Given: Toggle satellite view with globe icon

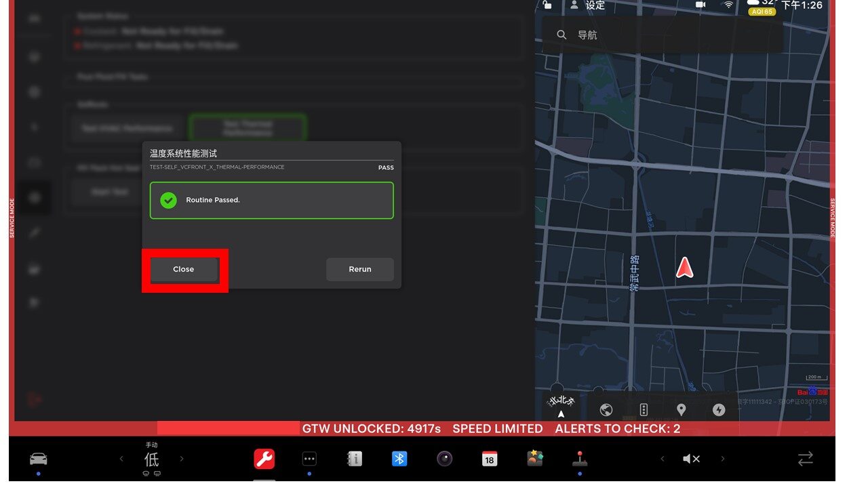Looking at the screenshot, I should tap(606, 409).
